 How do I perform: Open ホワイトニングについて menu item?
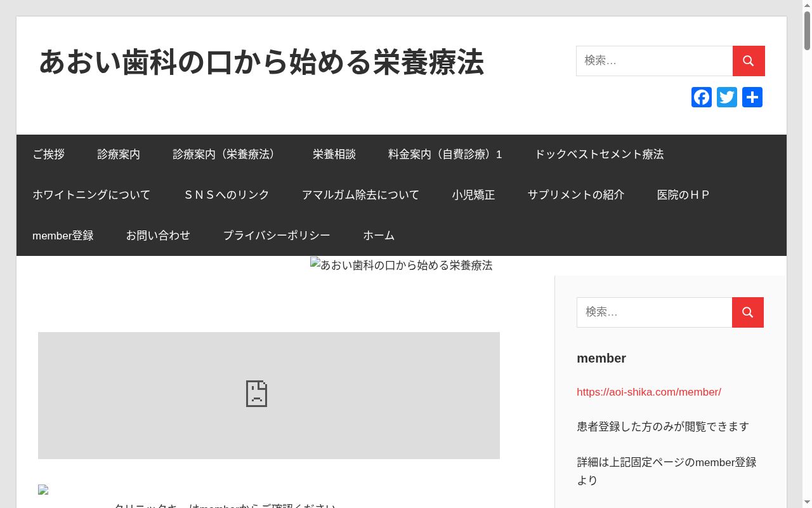(91, 195)
